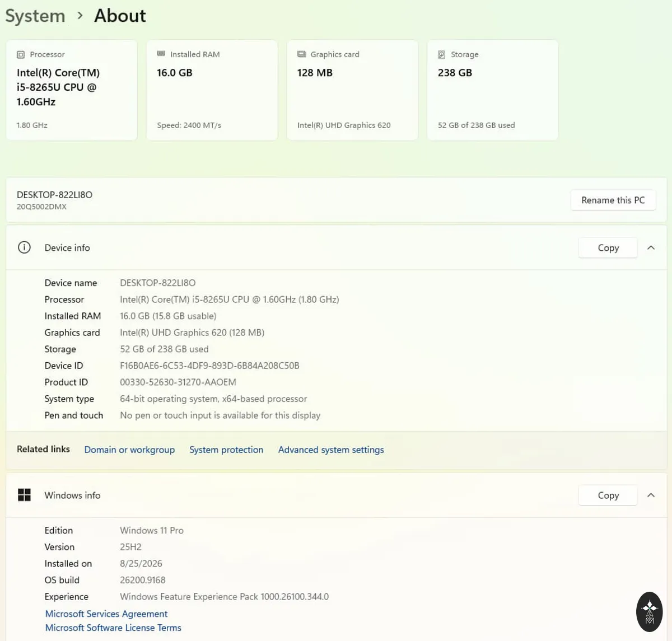Click Processor row Intel(R) Core(TM) i5-8265U value

(x=229, y=300)
